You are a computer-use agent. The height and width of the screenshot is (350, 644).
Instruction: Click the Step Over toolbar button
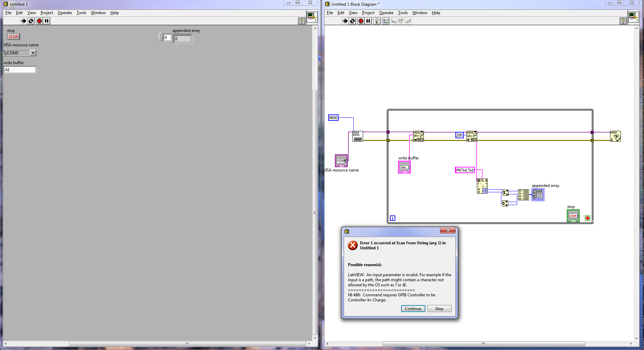[401, 21]
